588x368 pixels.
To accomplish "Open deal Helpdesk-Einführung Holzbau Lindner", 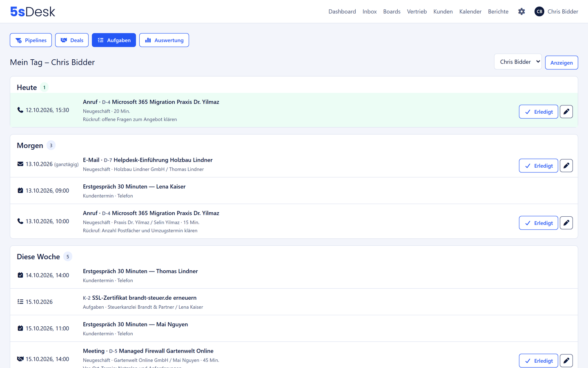I will click(x=163, y=160).
